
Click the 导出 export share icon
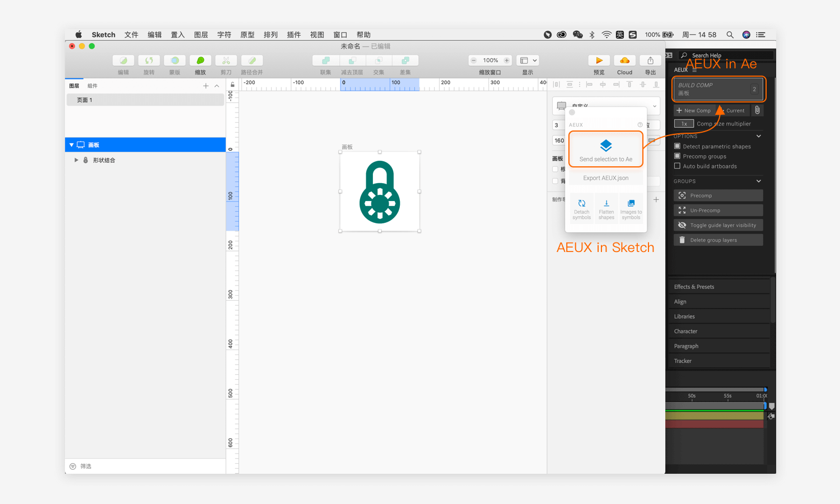pyautogui.click(x=650, y=60)
